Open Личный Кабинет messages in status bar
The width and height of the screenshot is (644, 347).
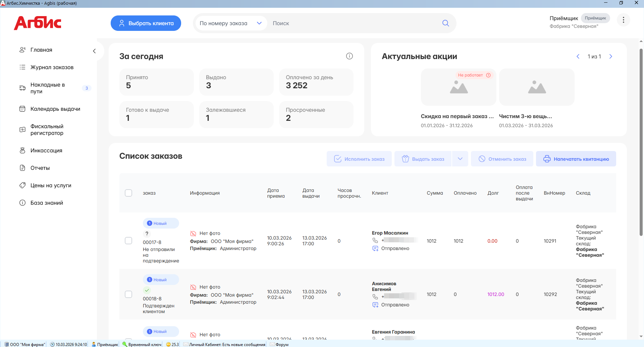pyautogui.click(x=224, y=344)
